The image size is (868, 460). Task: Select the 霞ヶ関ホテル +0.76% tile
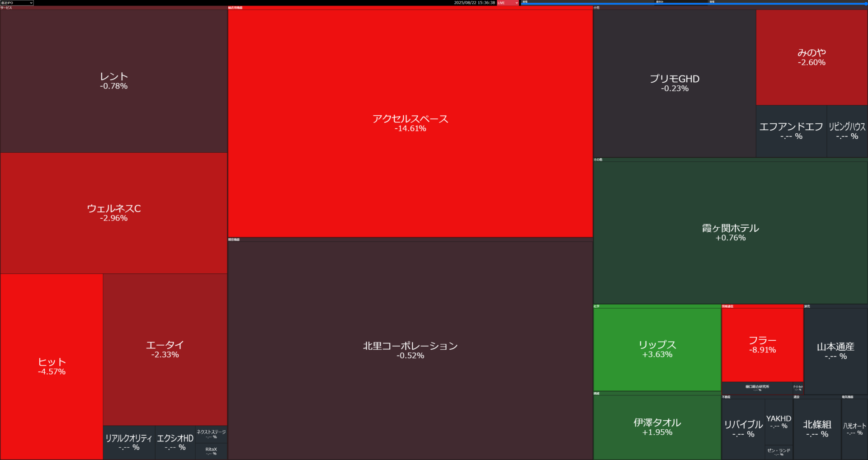click(x=730, y=232)
